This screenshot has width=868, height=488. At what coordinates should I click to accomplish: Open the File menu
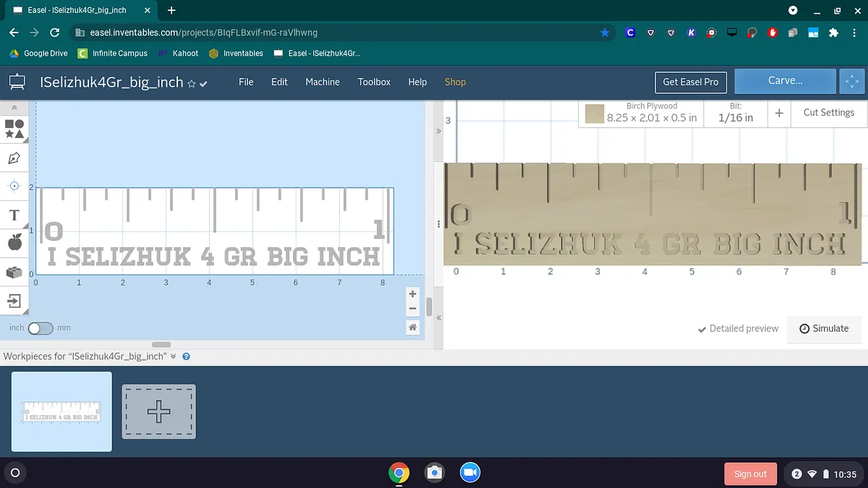click(x=246, y=82)
